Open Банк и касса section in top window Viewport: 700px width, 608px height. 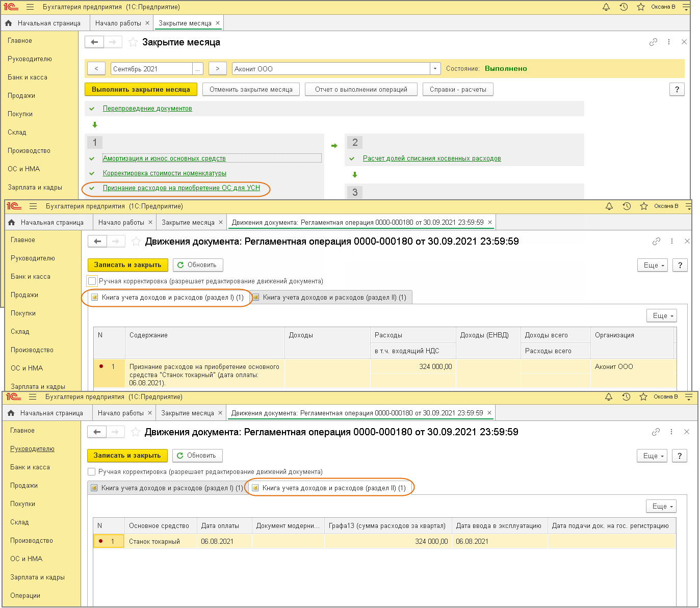pyautogui.click(x=28, y=77)
